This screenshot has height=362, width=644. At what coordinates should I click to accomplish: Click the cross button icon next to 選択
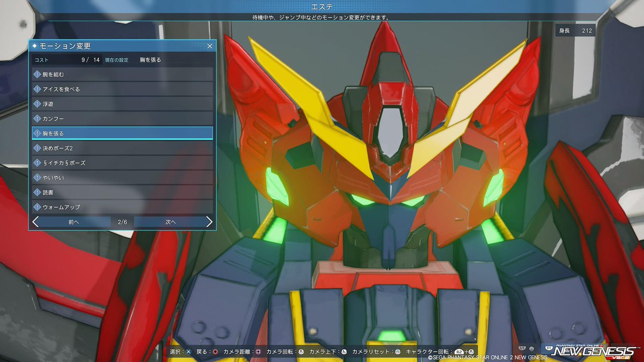[x=188, y=352]
